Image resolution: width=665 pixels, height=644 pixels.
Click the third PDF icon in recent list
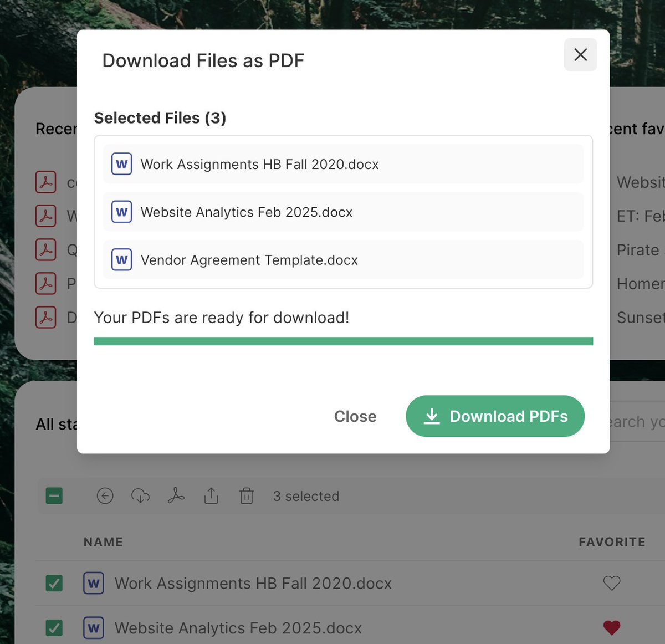coord(46,249)
